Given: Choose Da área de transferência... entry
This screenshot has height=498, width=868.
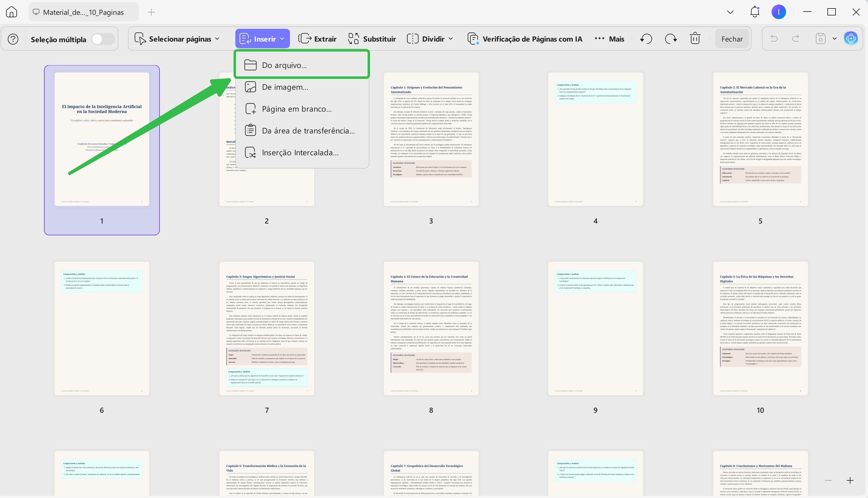Looking at the screenshot, I should tap(302, 130).
